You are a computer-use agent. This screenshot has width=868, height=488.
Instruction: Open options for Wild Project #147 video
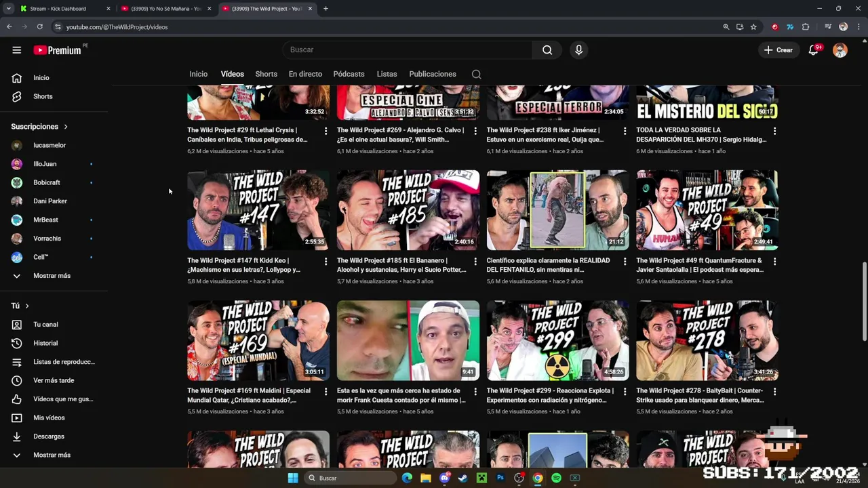click(325, 261)
